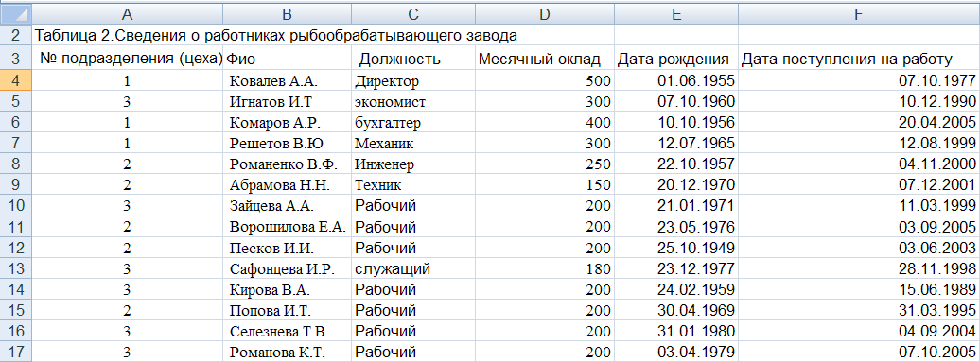Select hire date cell 31.03.1995

pyautogui.click(x=859, y=310)
